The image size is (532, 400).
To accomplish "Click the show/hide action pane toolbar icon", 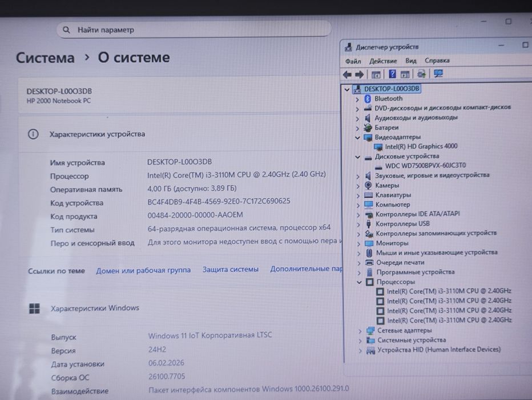I will 405,74.
